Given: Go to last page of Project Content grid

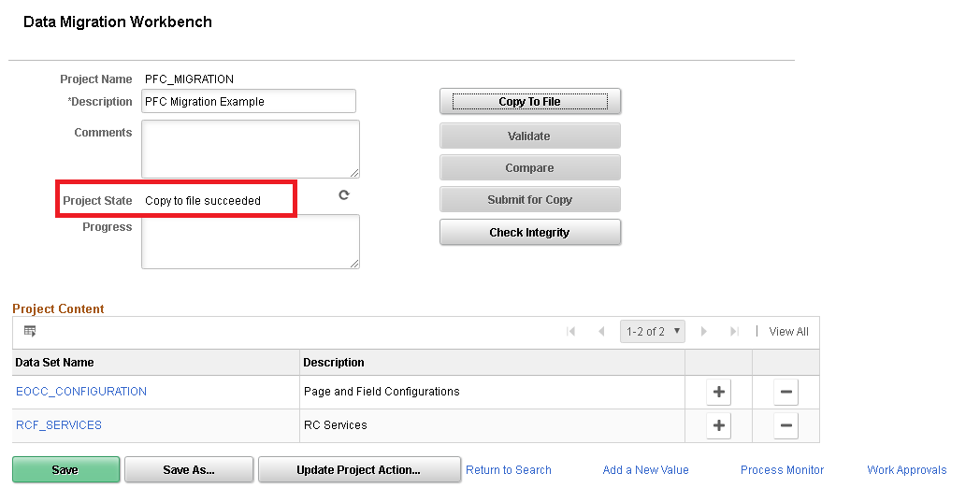Looking at the screenshot, I should click(734, 331).
